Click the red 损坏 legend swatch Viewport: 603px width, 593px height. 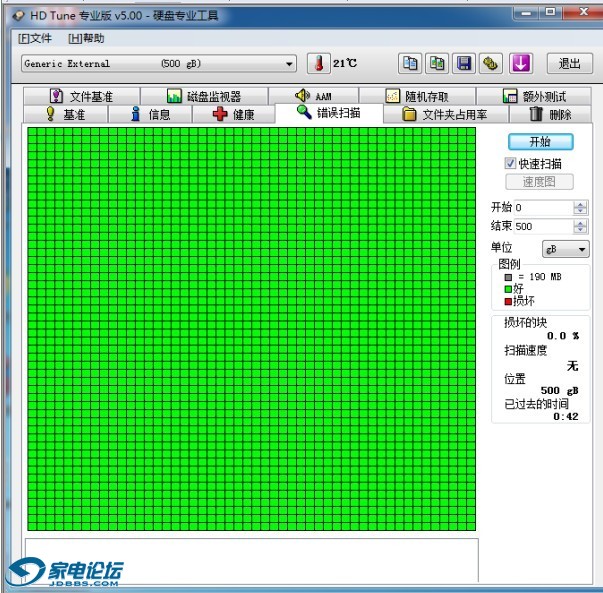[x=508, y=301]
